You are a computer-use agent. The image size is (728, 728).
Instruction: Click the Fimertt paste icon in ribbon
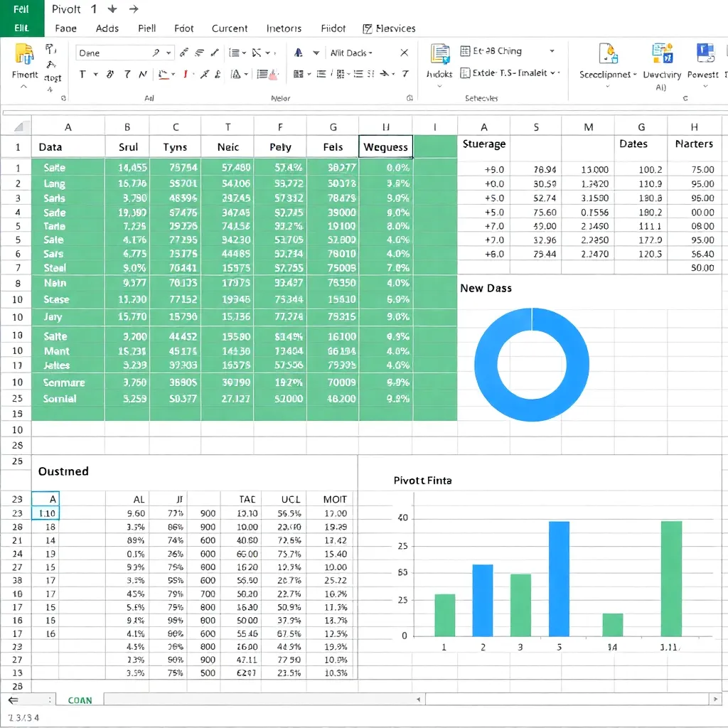(24, 55)
